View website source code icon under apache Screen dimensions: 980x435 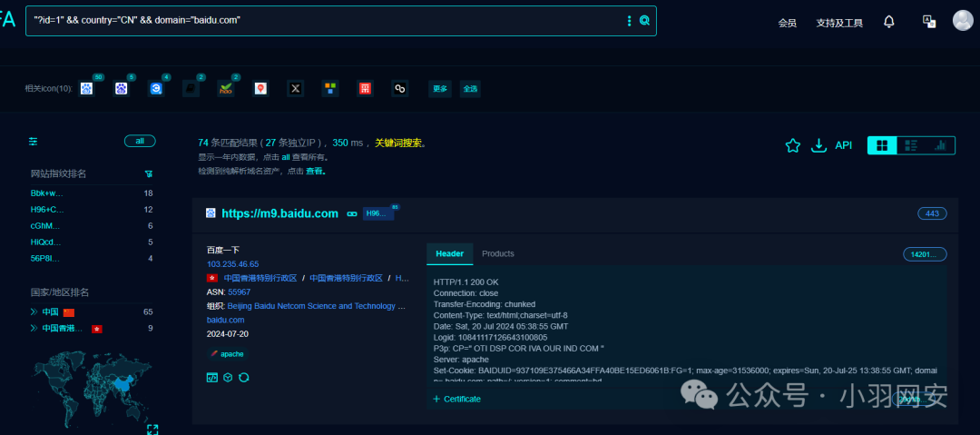212,378
